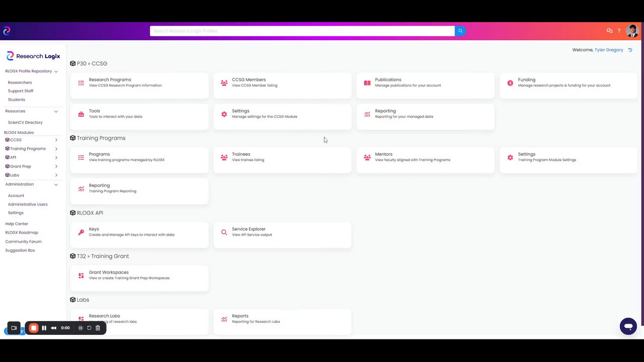Open Researchers in sidebar
The image size is (644, 362).
click(x=20, y=82)
